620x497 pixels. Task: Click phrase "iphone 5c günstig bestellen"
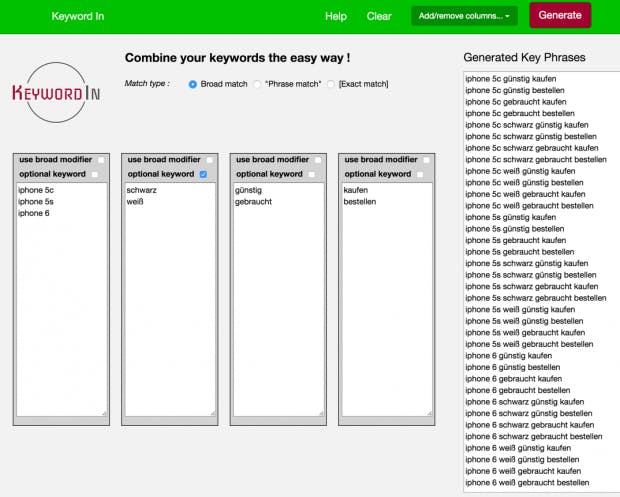[x=515, y=90]
